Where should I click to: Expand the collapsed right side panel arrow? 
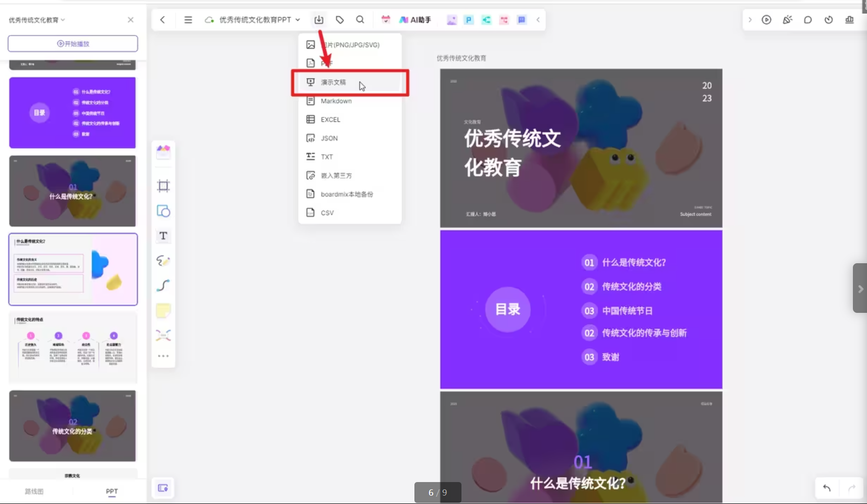[860, 289]
